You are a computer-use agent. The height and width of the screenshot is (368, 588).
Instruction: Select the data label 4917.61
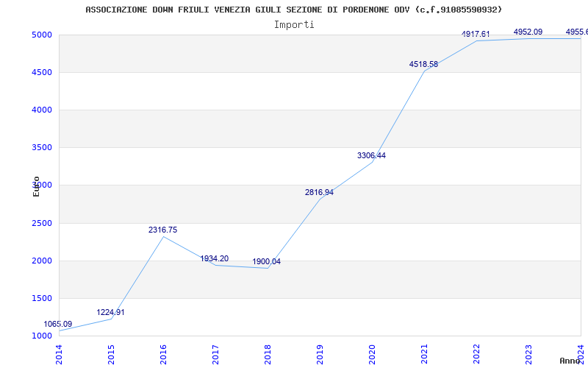[x=476, y=34]
